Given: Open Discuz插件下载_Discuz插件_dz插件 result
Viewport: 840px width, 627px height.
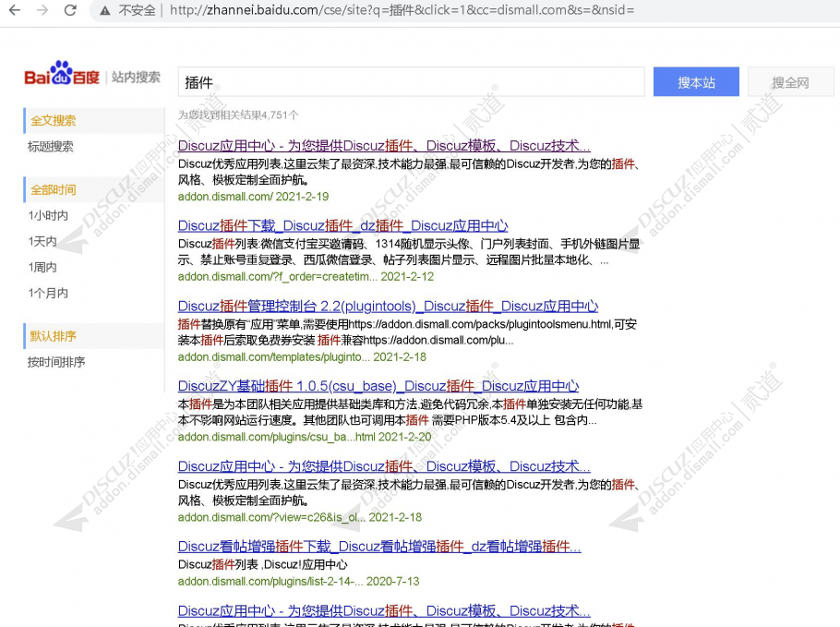Looking at the screenshot, I should [342, 225].
